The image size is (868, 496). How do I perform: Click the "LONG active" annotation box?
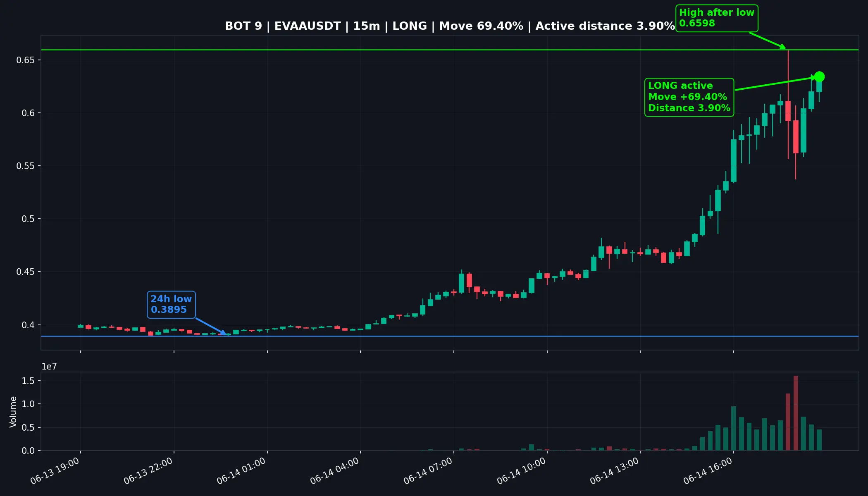[x=689, y=97]
